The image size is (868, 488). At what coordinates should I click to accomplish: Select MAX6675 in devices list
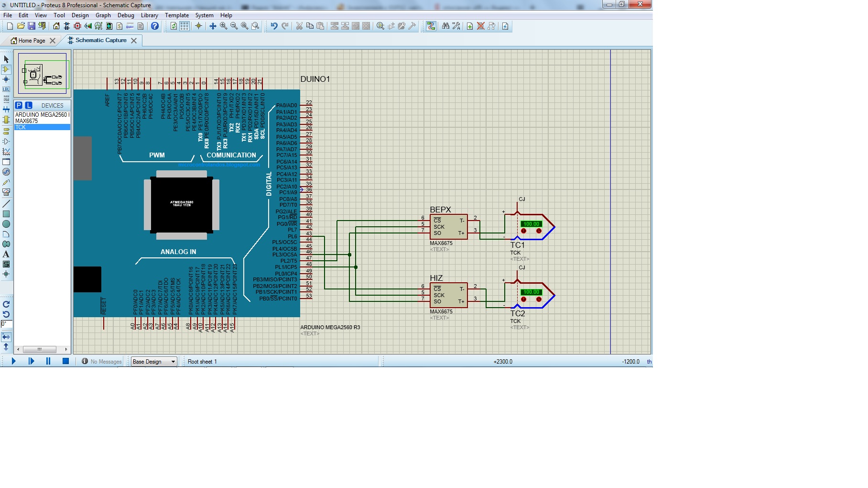42,121
